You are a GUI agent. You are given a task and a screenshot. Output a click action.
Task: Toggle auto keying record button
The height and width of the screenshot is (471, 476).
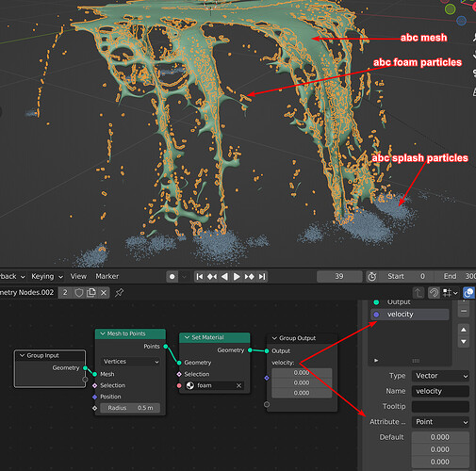point(172,277)
